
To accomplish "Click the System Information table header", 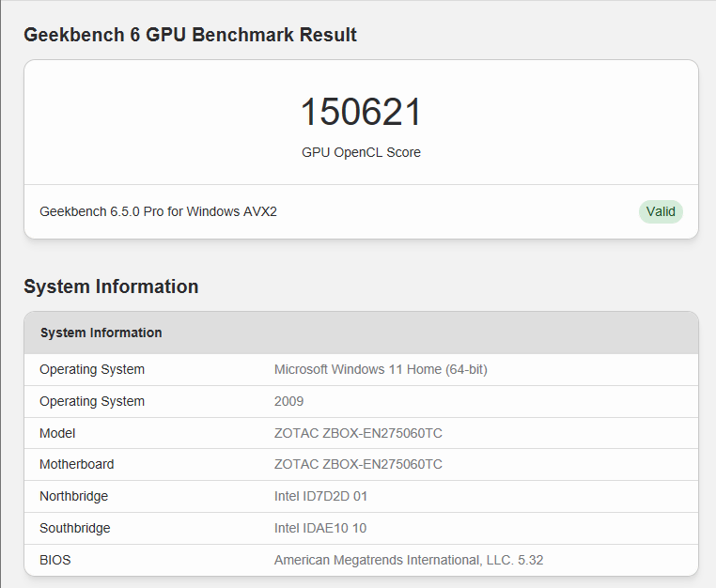I will [101, 333].
